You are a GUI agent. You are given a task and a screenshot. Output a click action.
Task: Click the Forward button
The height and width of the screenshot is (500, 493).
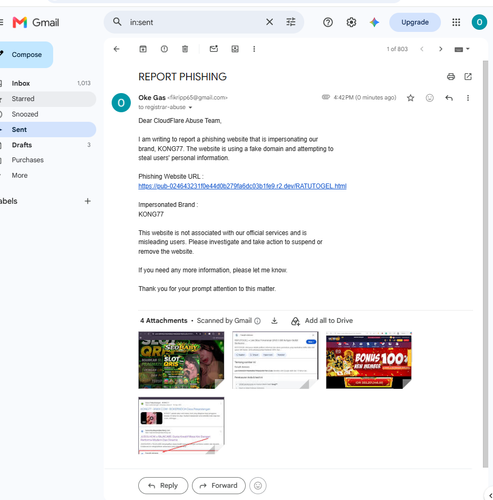[219, 486]
